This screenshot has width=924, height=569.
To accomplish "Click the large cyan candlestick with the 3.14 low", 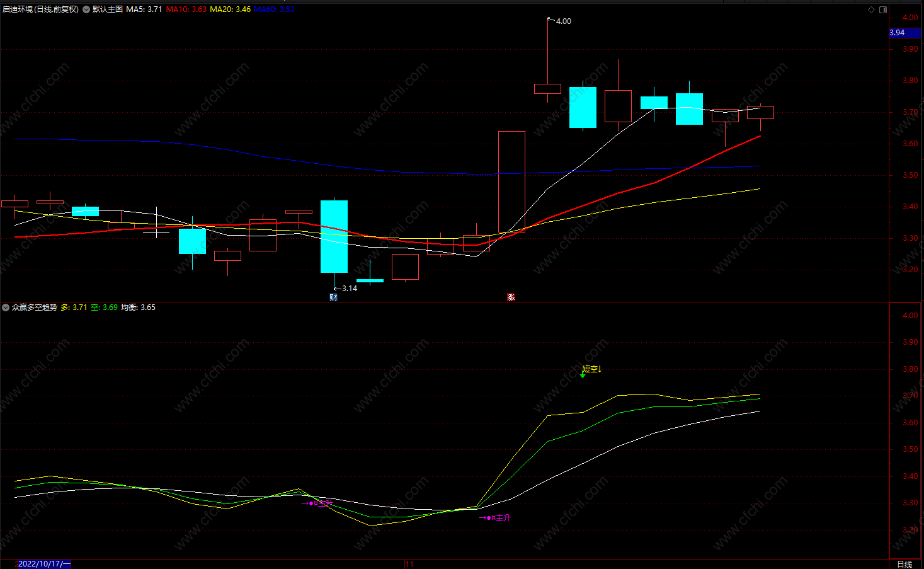I will [334, 236].
